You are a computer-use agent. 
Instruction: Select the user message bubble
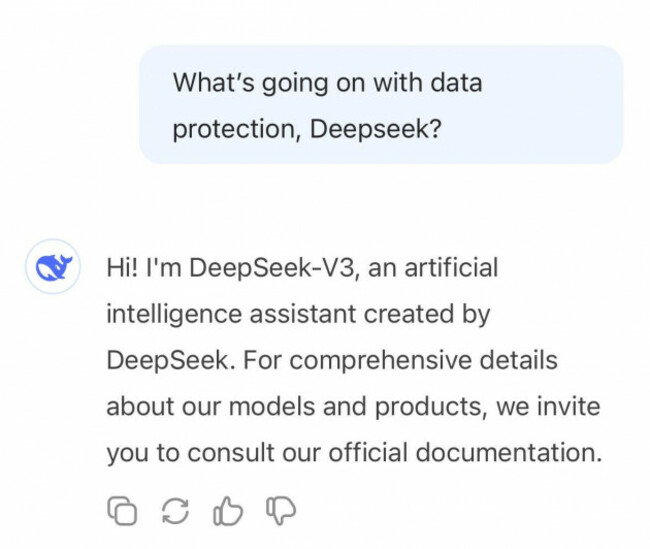pyautogui.click(x=381, y=105)
